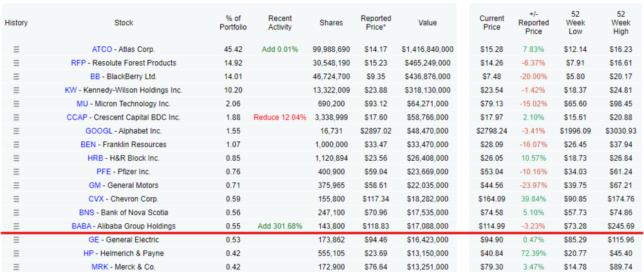Sort by Value column header

click(428, 23)
